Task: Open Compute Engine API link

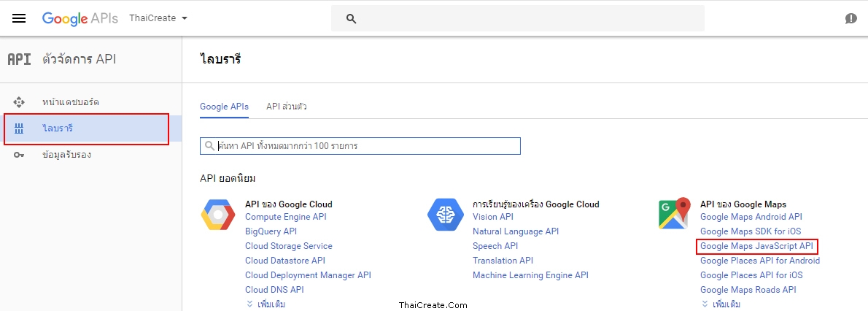Action: coord(286,217)
